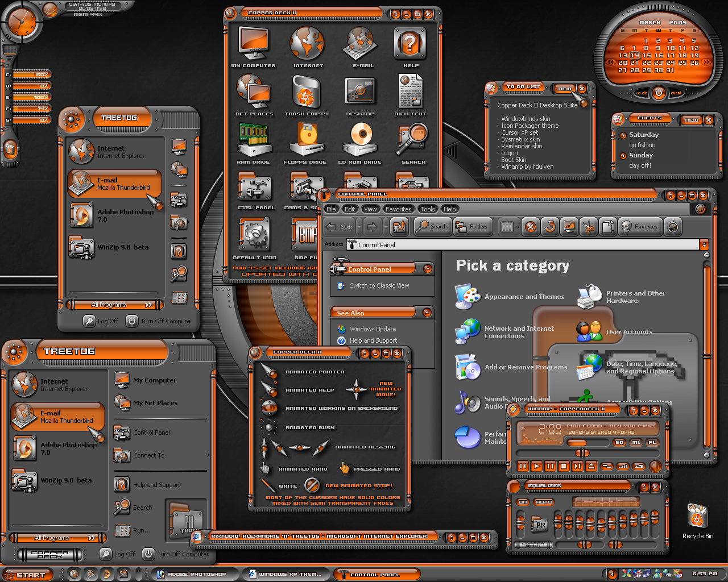Go to next month on the calendar

(x=707, y=63)
